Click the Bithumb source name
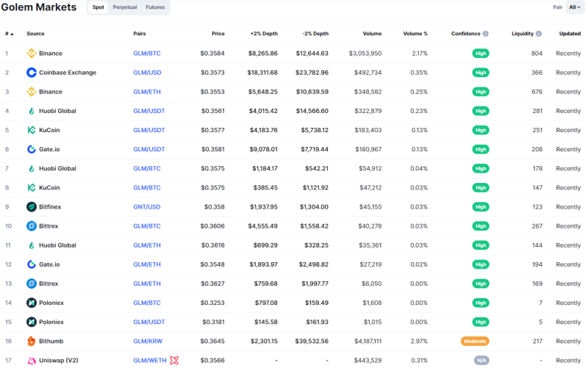Image resolution: width=588 pixels, height=368 pixels. pyautogui.click(x=51, y=341)
